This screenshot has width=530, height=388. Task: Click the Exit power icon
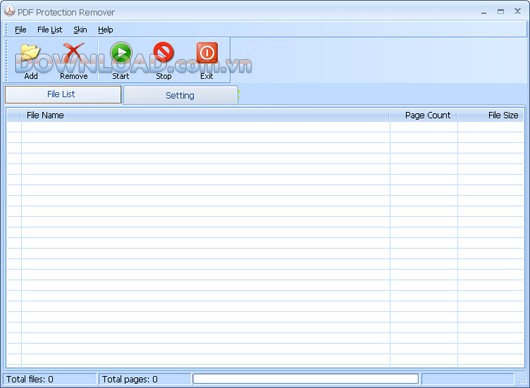pyautogui.click(x=207, y=53)
